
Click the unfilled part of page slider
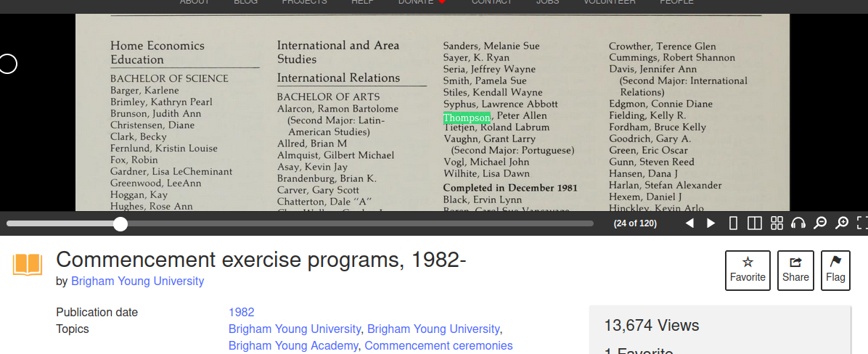[x=360, y=224]
